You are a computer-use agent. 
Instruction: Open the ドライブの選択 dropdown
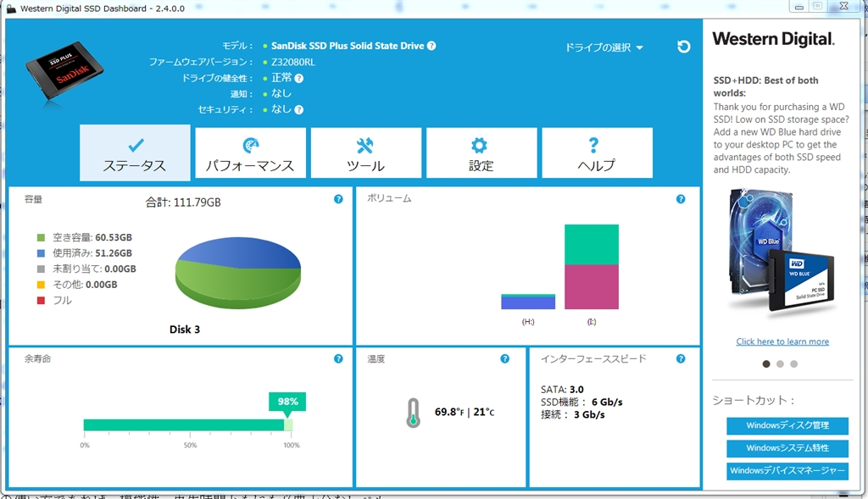click(x=604, y=47)
